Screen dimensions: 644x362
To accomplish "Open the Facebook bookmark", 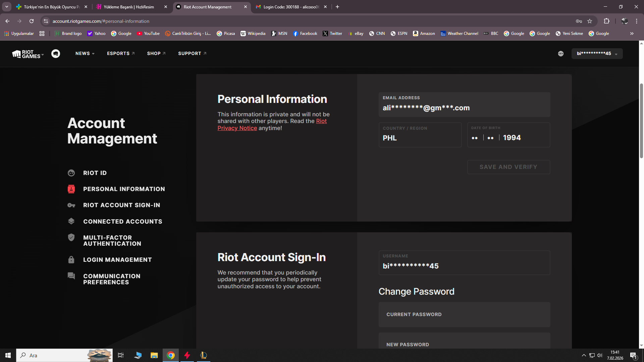I will pos(305,34).
